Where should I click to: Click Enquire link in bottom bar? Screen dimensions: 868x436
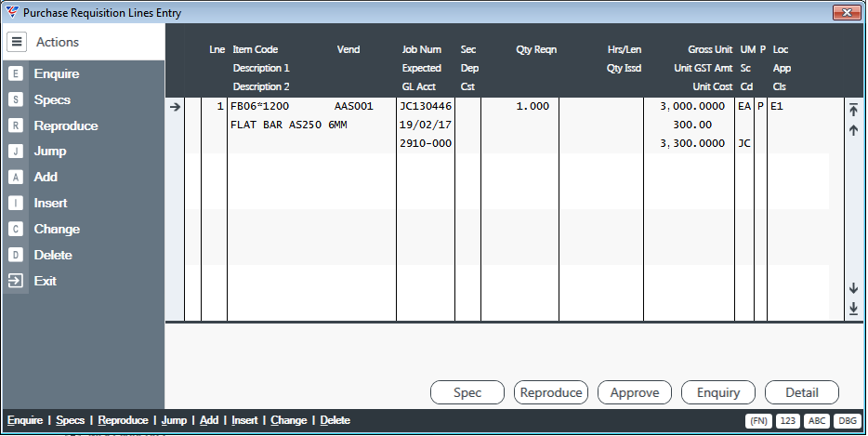click(25, 420)
